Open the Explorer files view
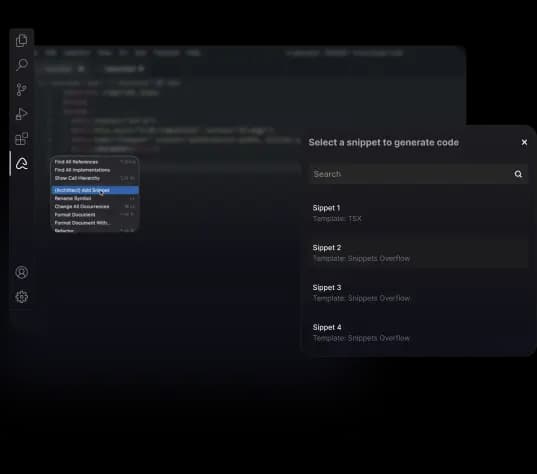Viewport: 537px width, 474px height. pos(22,40)
